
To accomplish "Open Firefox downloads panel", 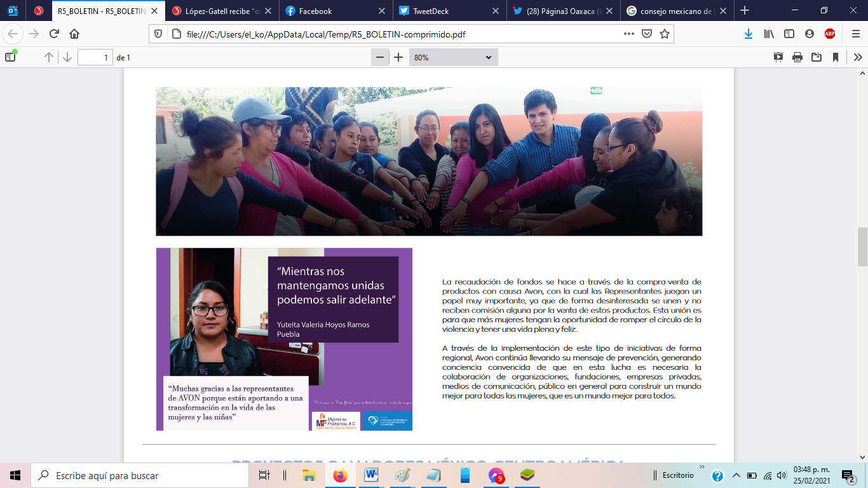I will tap(749, 34).
